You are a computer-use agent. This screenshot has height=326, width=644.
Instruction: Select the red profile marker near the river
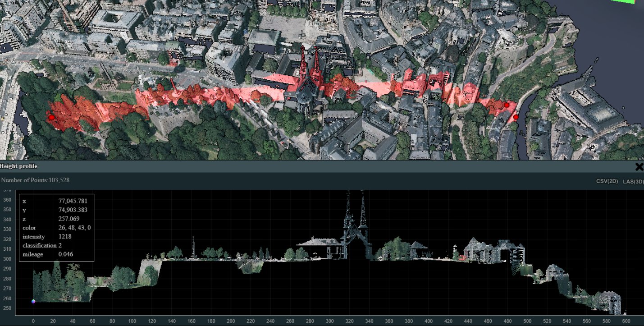point(507,104)
